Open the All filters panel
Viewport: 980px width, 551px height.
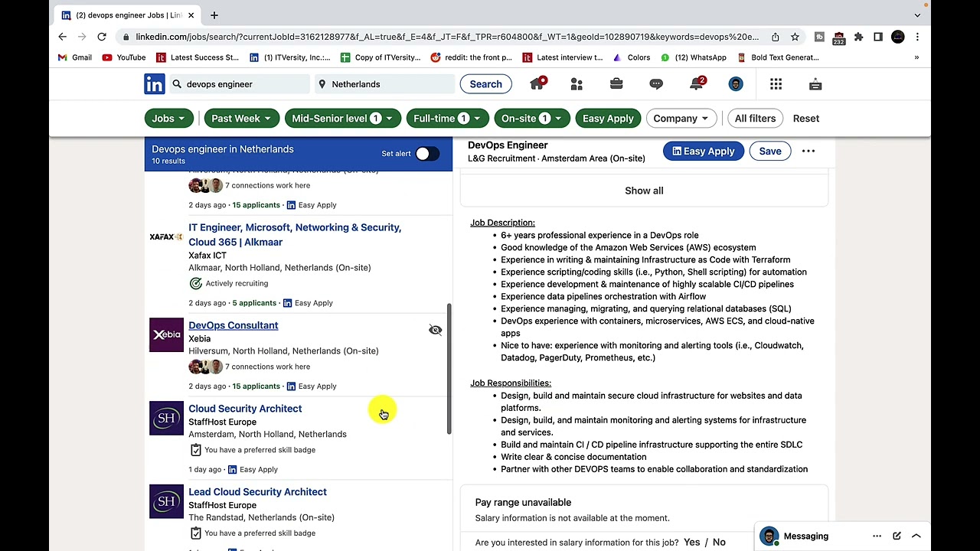pos(755,119)
